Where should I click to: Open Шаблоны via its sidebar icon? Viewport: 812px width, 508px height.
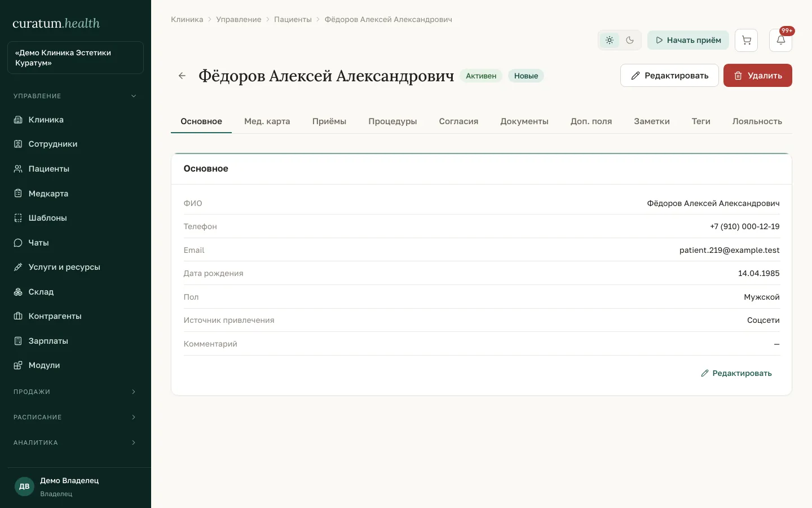point(18,218)
